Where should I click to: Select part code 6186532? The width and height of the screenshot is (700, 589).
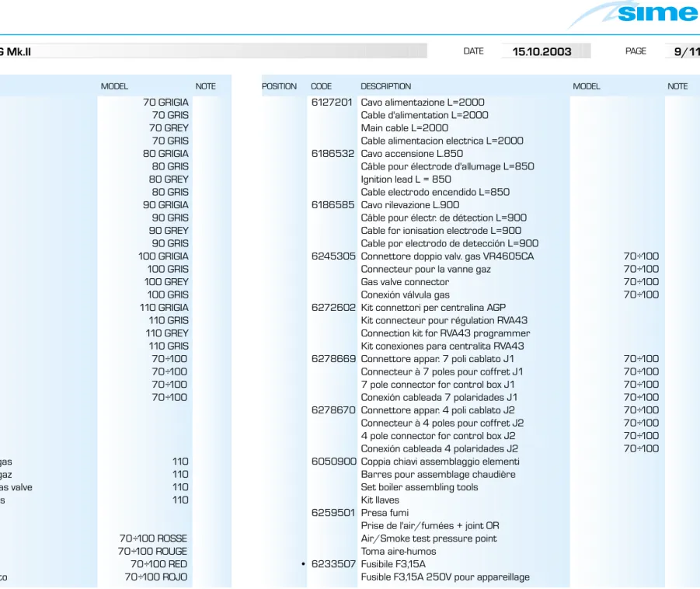coord(333,154)
